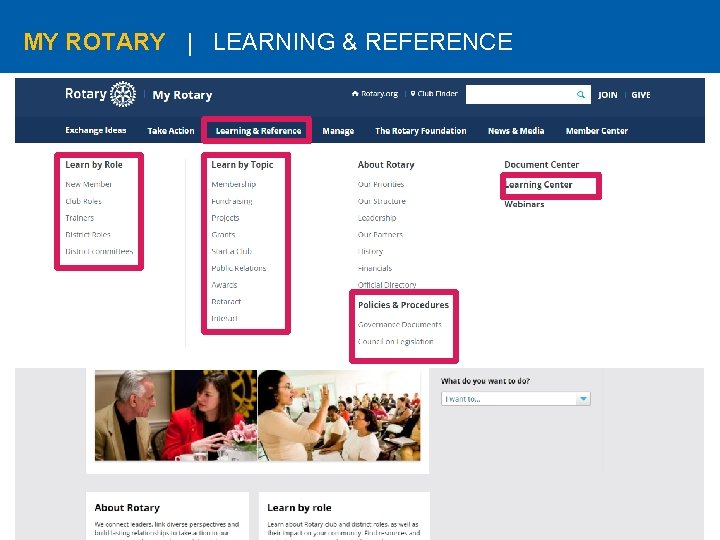Click the Rotary wheel logo
The image size is (720, 540).
coord(123,94)
